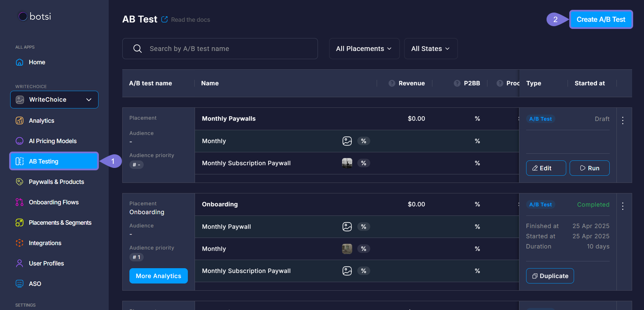644x310 pixels.
Task: Run the Monthly Paywalls draft test
Action: [589, 168]
